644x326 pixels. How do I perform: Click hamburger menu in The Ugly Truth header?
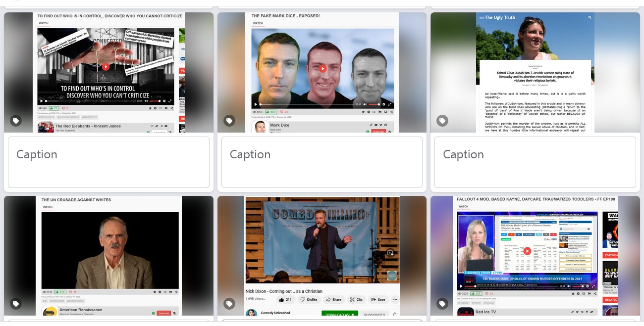[481, 17]
